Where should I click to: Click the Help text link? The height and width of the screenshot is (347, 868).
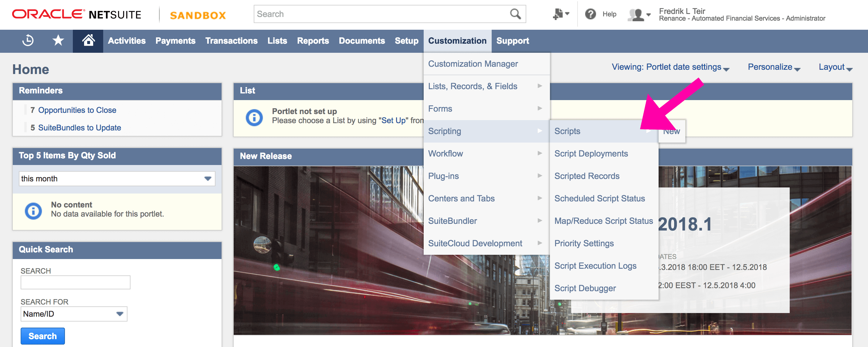[609, 14]
